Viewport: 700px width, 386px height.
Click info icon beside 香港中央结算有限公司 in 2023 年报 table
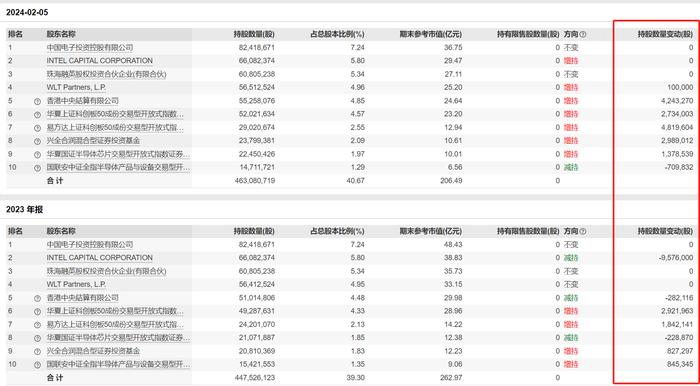[38, 298]
